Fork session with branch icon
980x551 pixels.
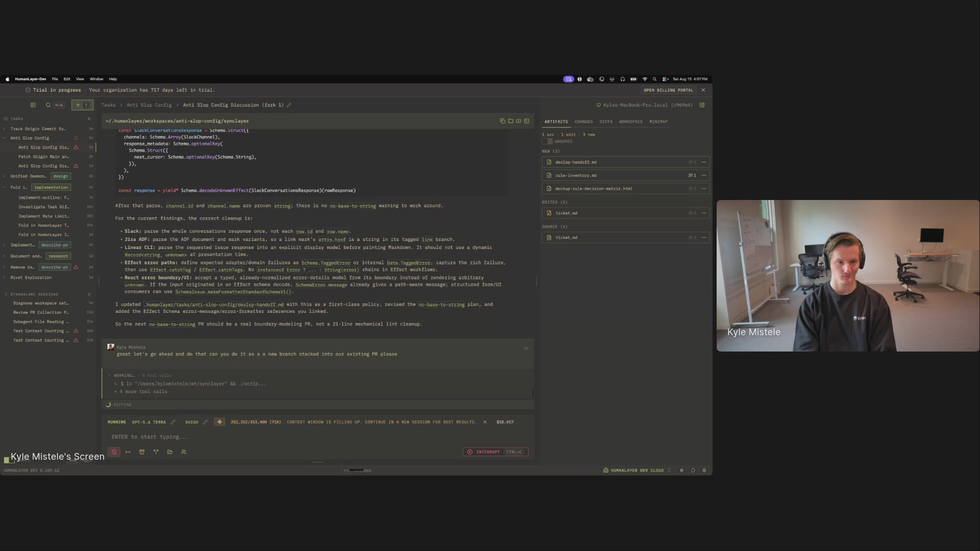pos(156,452)
